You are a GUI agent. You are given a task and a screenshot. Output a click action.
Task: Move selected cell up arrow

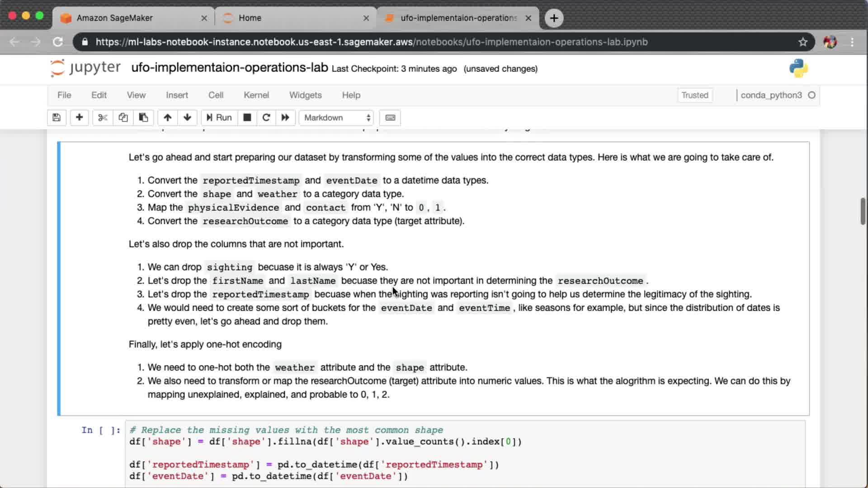point(167,117)
